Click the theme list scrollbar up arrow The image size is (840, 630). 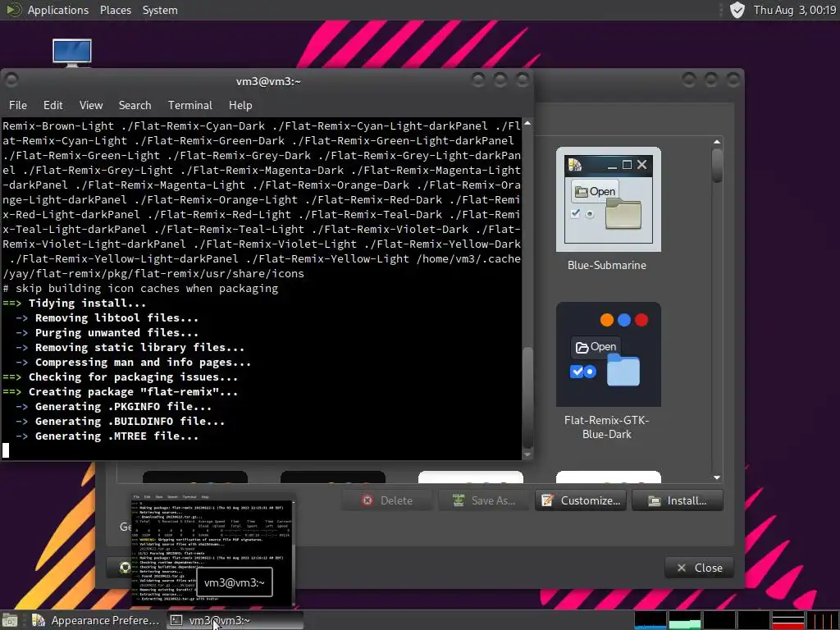click(x=717, y=142)
